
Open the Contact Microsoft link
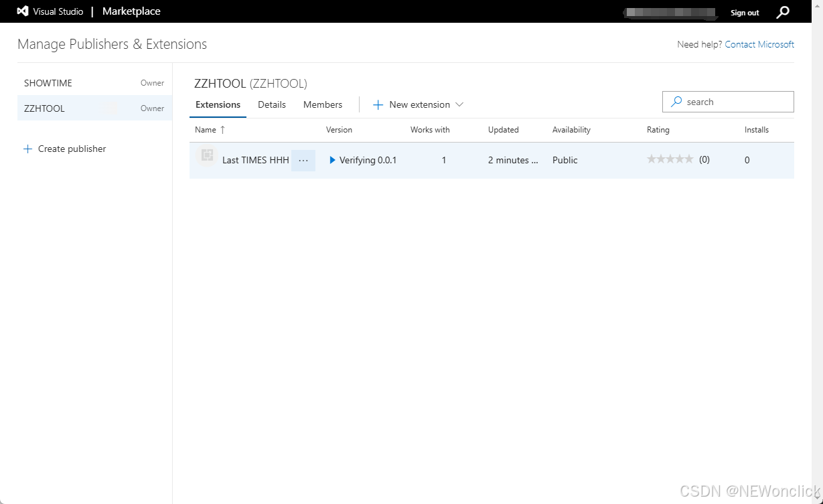point(759,44)
